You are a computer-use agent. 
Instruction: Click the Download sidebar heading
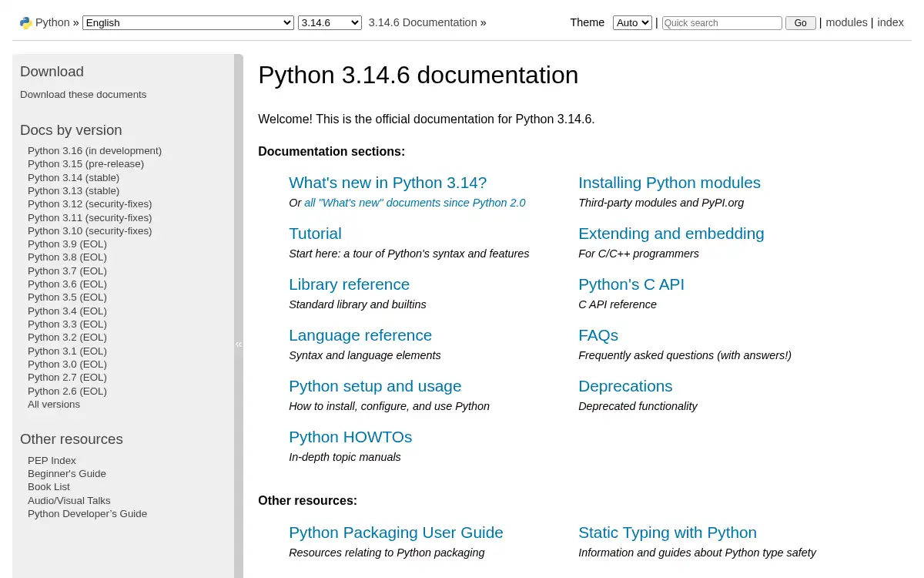pos(52,72)
